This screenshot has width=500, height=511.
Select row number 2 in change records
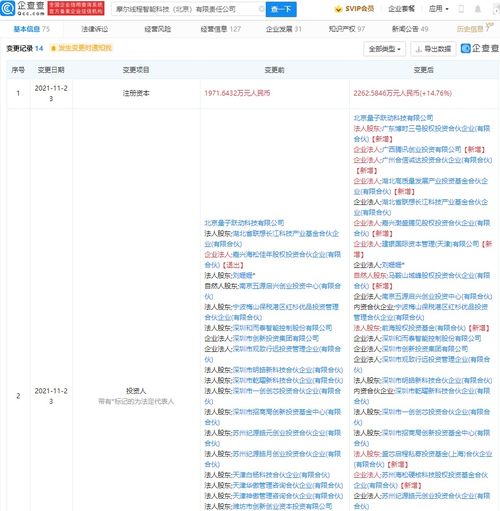(x=18, y=396)
